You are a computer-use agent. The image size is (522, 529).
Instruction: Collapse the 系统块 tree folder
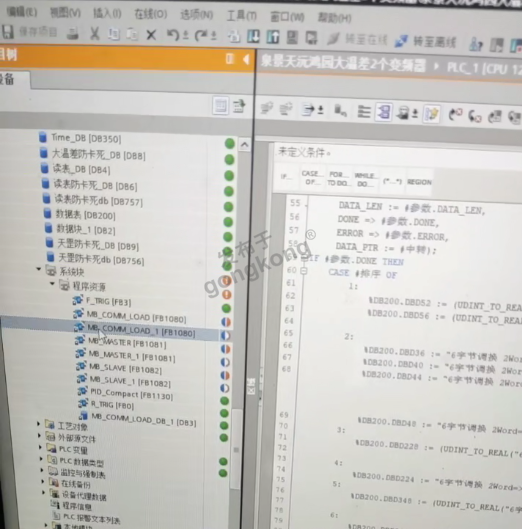pos(38,269)
